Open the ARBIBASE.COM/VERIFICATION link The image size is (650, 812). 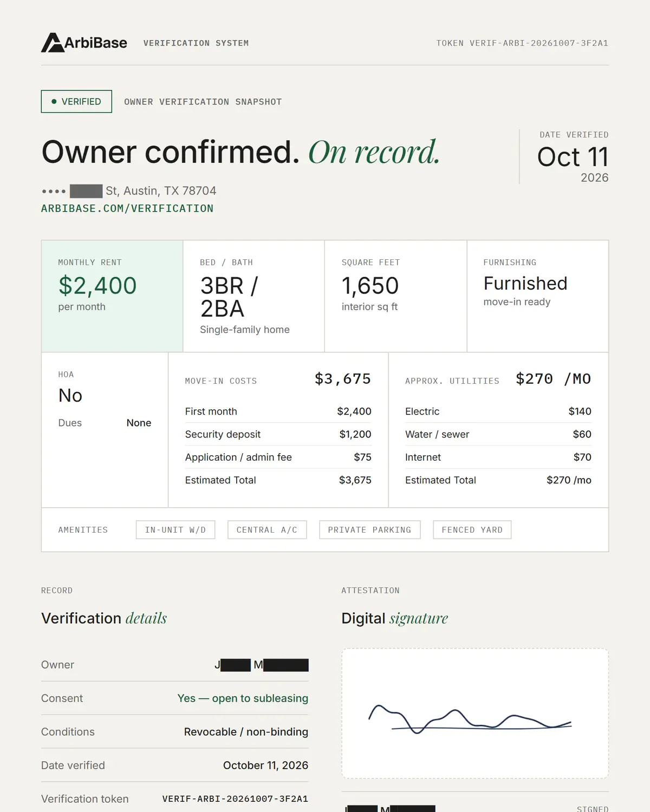pyautogui.click(x=127, y=208)
